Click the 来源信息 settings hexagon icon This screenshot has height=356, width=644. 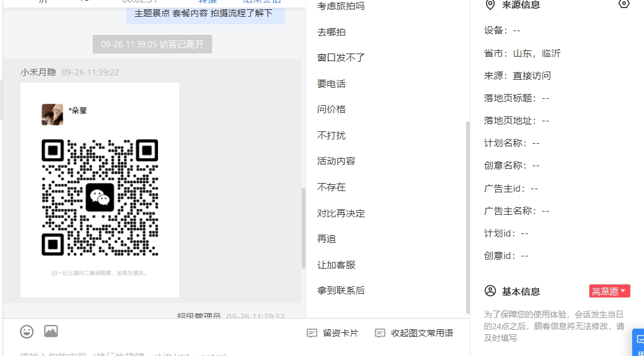[x=624, y=4]
